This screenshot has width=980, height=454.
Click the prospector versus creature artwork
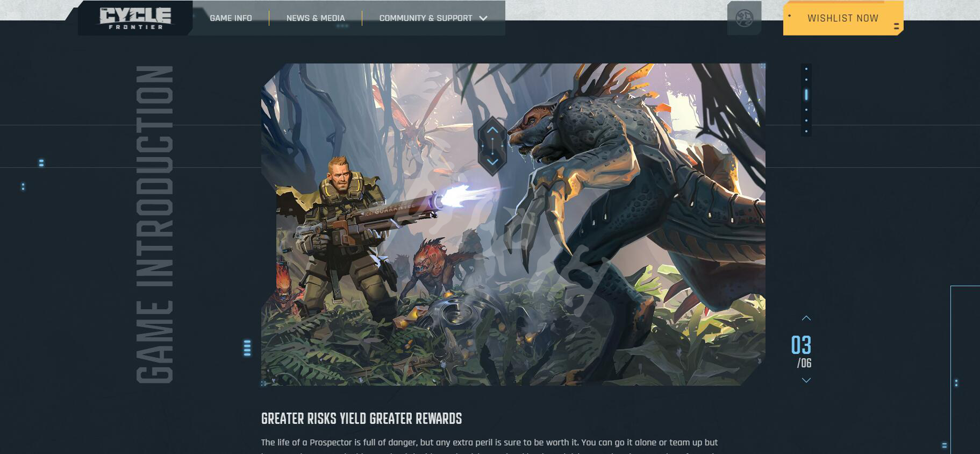click(513, 224)
